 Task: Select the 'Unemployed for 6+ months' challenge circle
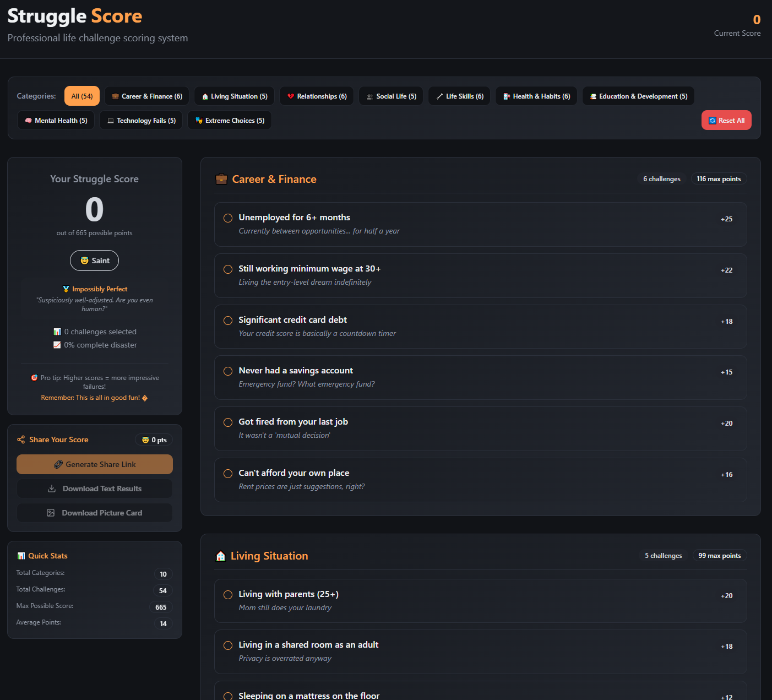tap(227, 218)
